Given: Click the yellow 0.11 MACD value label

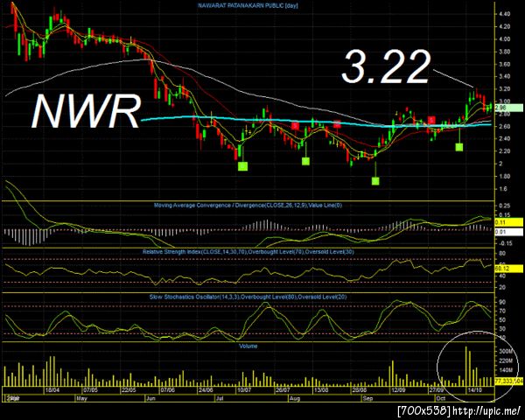Looking at the screenshot, I should tap(508, 222).
